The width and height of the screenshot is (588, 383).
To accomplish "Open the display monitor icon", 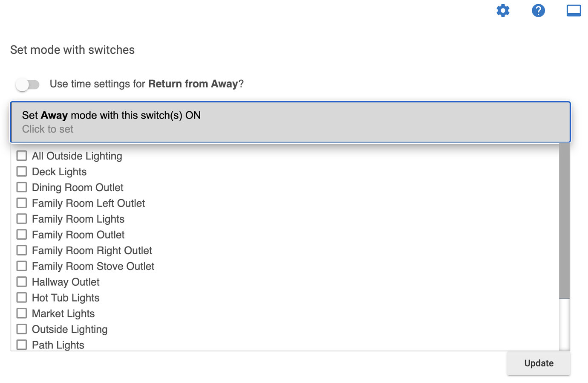I will tap(574, 11).
